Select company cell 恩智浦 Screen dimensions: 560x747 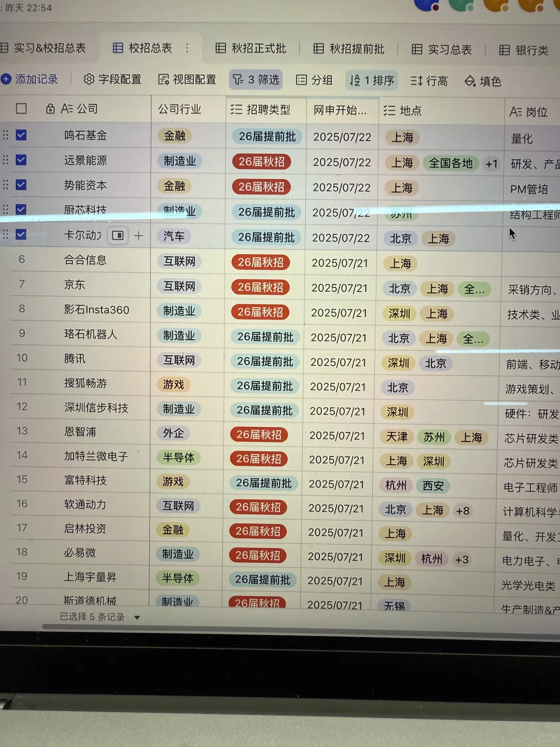80,432
